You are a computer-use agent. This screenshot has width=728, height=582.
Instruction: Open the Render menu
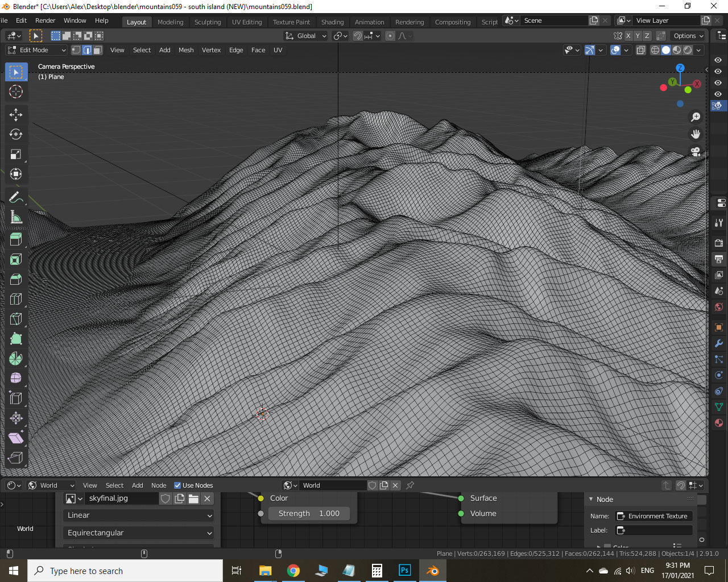45,20
